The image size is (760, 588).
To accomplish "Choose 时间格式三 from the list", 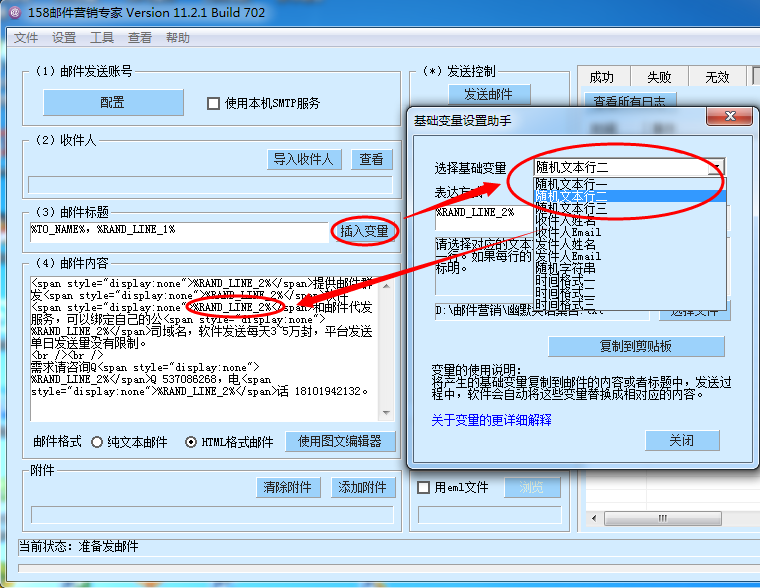I will coord(630,304).
